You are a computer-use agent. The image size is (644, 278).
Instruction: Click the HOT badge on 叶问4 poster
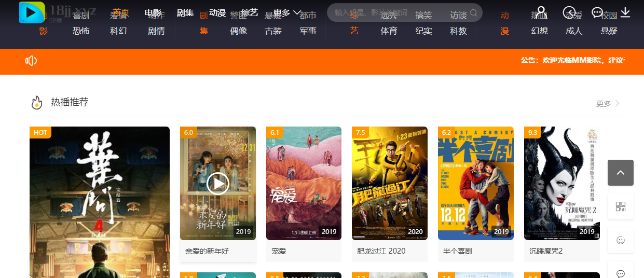(x=40, y=132)
